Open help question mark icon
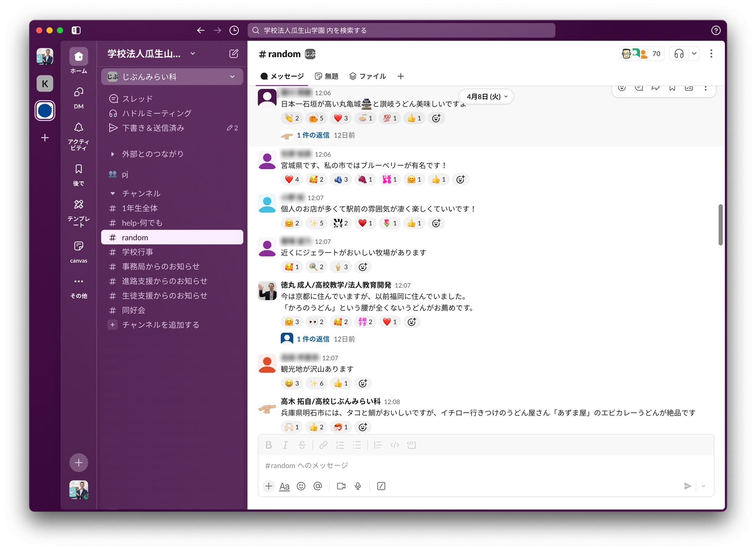The image size is (756, 550). pyautogui.click(x=716, y=30)
